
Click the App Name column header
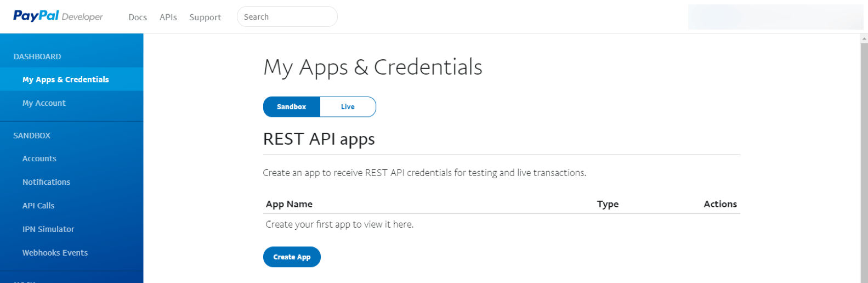pos(289,204)
